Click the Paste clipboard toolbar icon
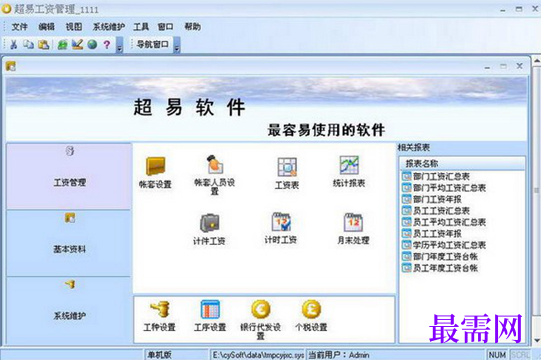Viewport: 541px width, 360px height. [43, 45]
